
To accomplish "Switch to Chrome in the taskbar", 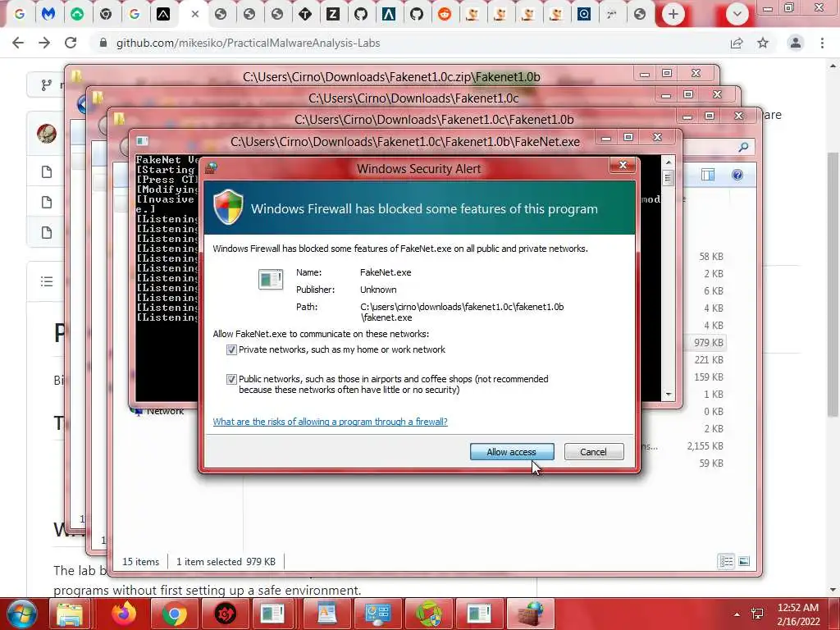I will coord(174,614).
